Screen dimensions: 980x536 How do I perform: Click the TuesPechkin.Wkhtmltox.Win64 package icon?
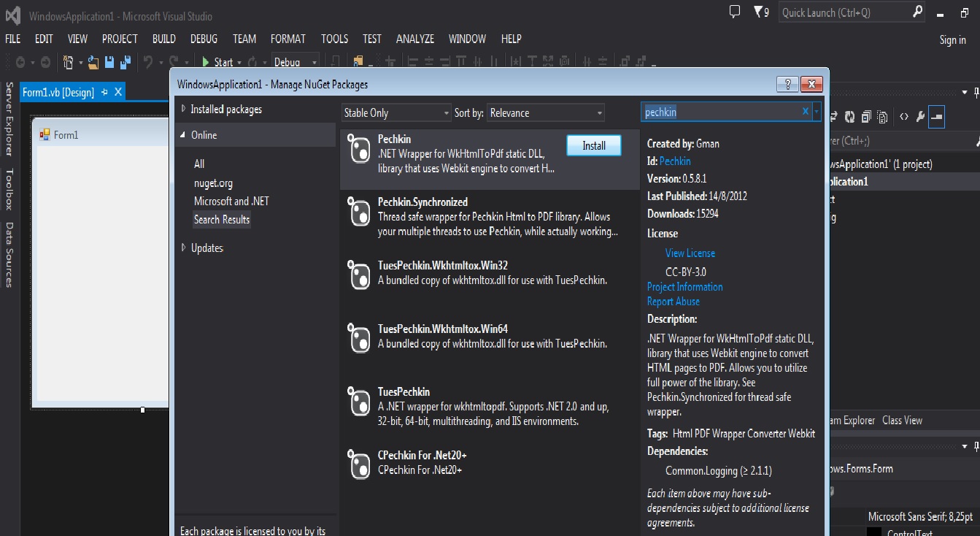click(360, 339)
